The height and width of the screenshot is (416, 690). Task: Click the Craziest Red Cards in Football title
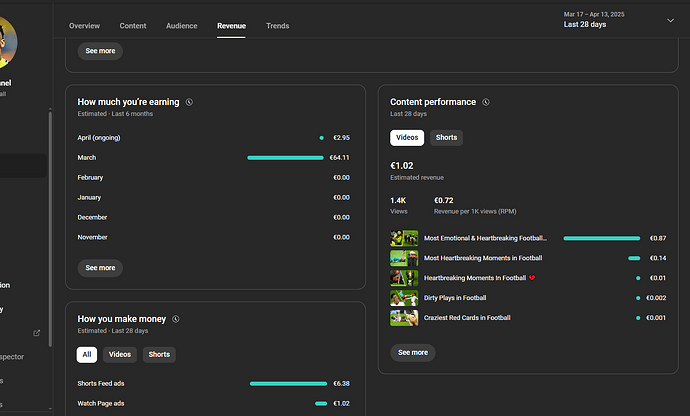click(x=467, y=318)
